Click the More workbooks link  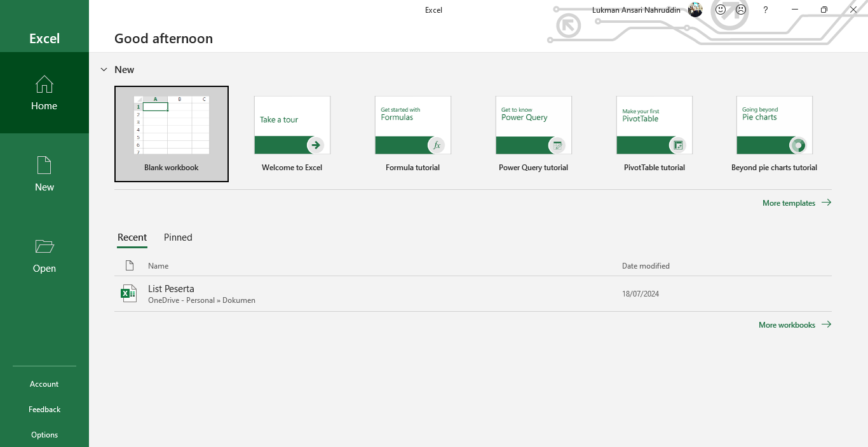pyautogui.click(x=795, y=325)
